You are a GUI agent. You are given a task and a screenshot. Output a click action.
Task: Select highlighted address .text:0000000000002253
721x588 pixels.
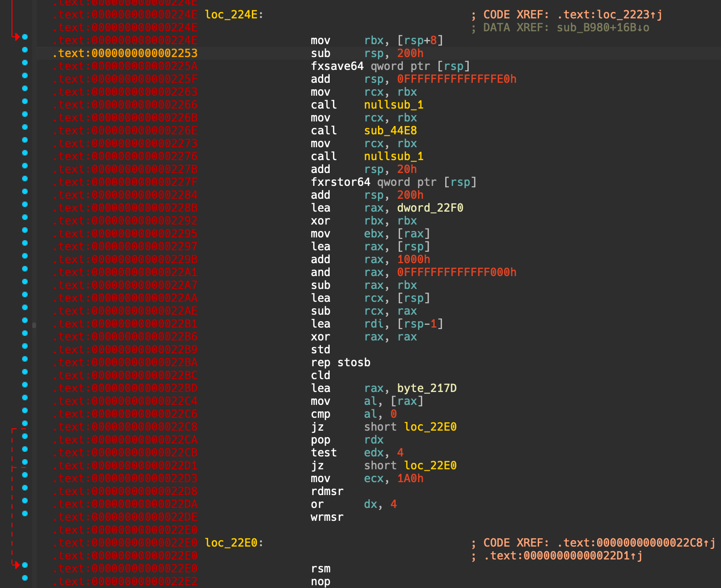[125, 53]
